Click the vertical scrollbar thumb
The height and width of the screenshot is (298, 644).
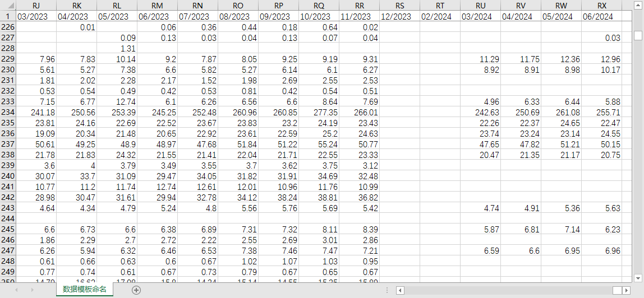(x=638, y=35)
